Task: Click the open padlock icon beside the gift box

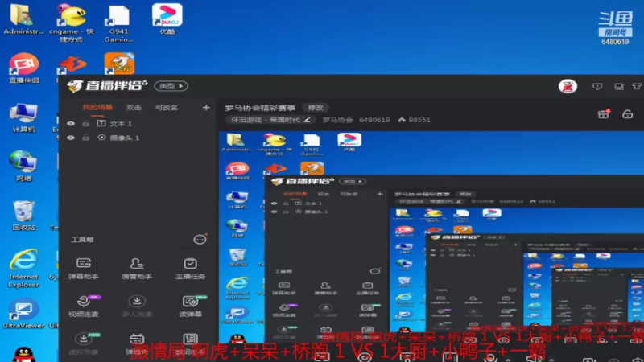Action: click(x=627, y=114)
